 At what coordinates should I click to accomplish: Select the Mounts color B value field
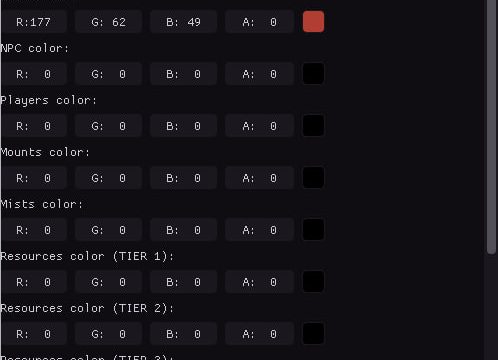pyautogui.click(x=184, y=178)
